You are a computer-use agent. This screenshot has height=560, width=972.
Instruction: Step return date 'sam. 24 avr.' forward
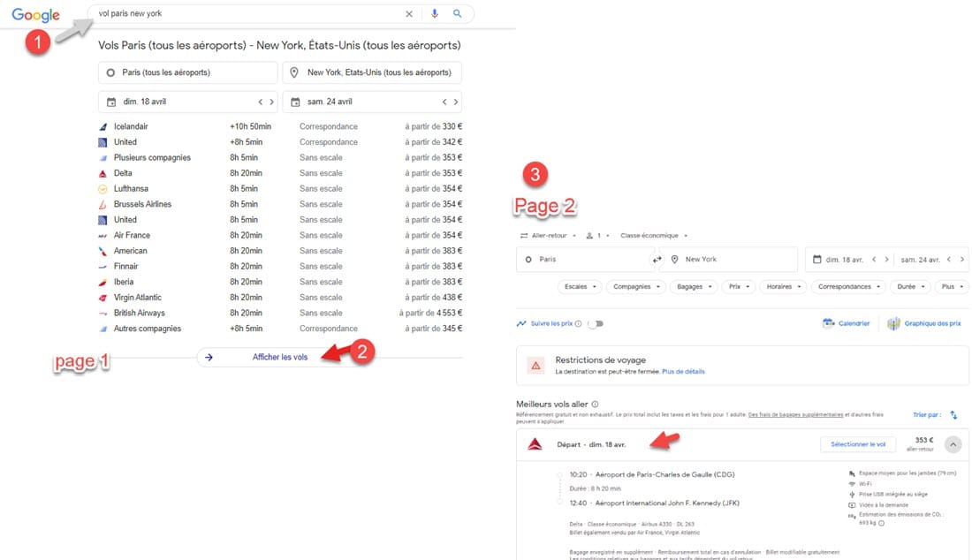click(961, 260)
